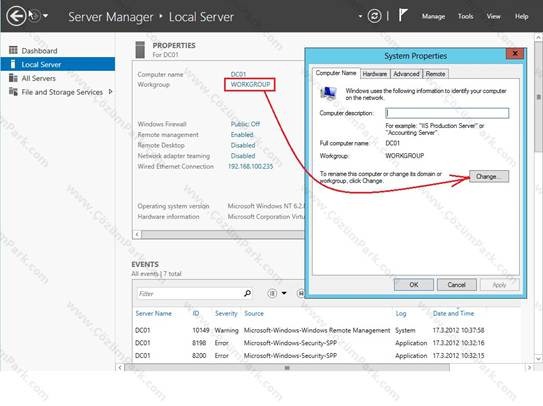Open the Manage menu

pos(433,16)
